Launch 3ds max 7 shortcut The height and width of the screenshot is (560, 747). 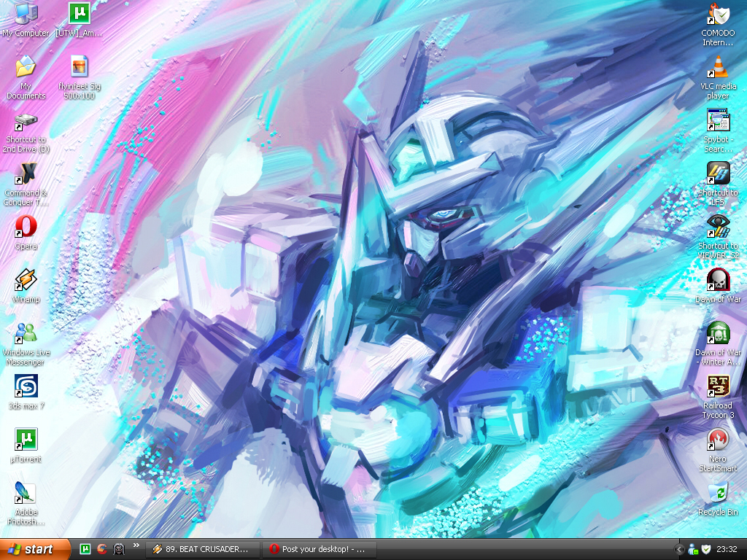click(26, 392)
